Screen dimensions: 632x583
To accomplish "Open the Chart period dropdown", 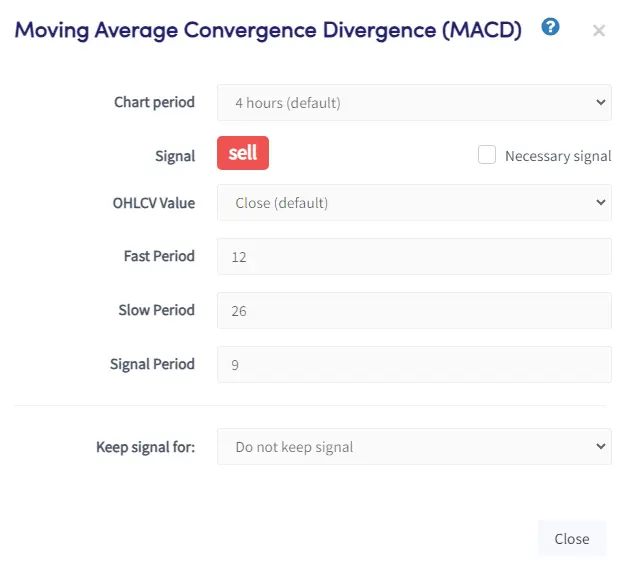I will tap(414, 102).
